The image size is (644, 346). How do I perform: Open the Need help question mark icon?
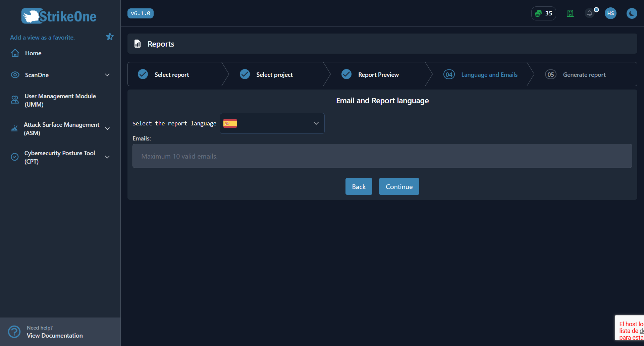[x=14, y=332]
